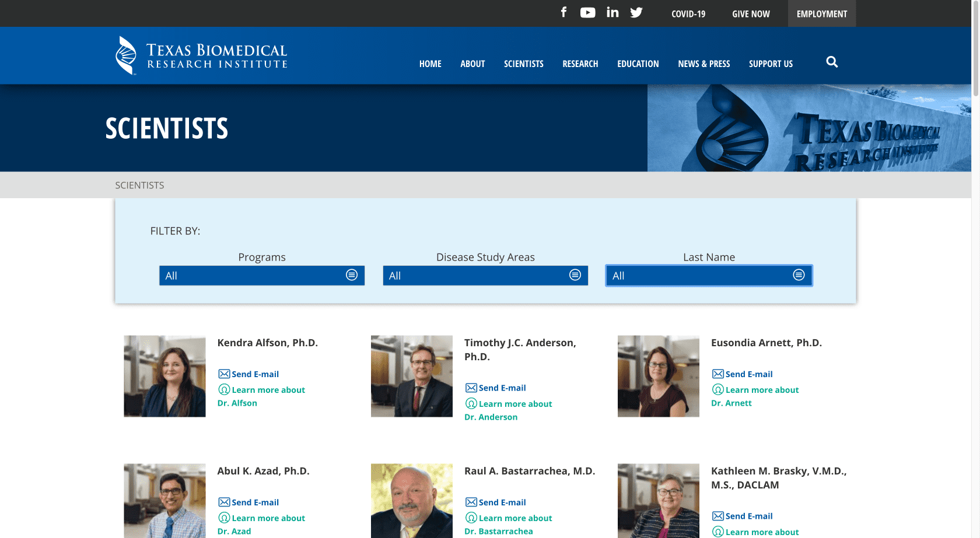Click the search magnifier icon
The image size is (980, 538).
832,62
